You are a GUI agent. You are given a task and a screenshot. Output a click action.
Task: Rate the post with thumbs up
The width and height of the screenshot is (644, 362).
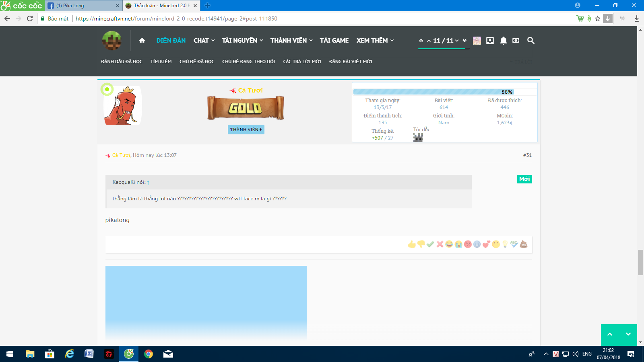pyautogui.click(x=411, y=244)
